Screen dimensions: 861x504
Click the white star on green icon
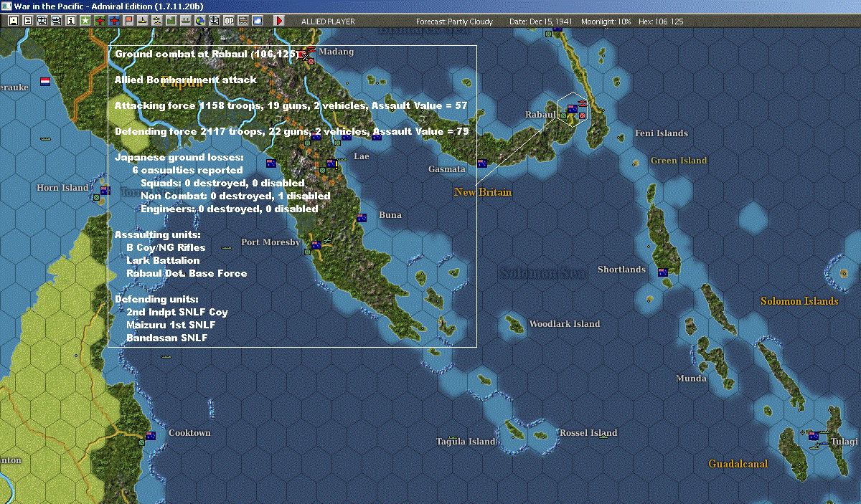pyautogui.click(x=85, y=21)
